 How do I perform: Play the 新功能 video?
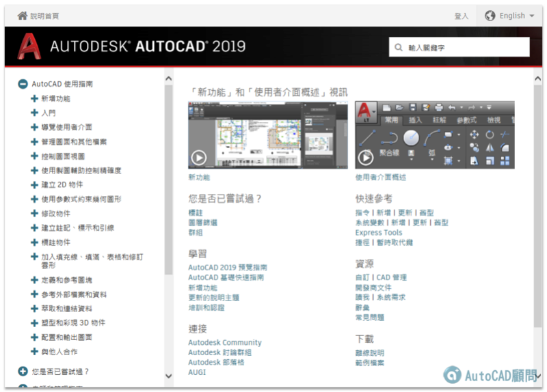pyautogui.click(x=199, y=158)
